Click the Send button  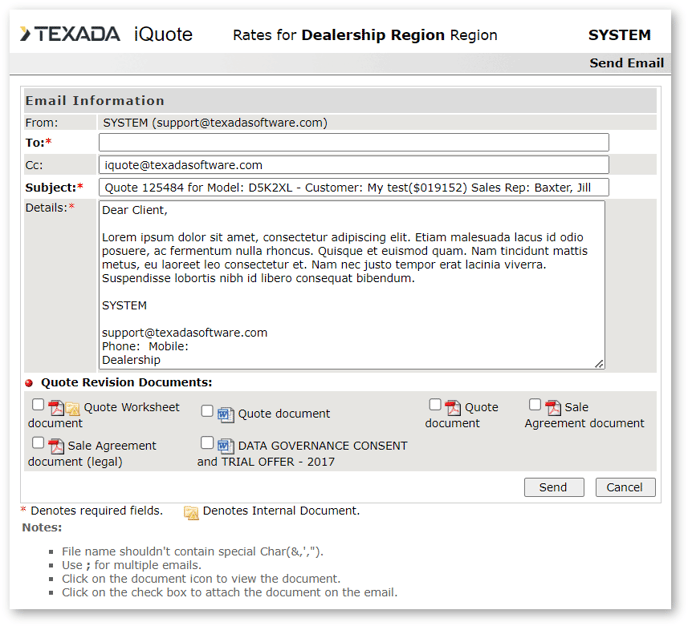coord(553,487)
